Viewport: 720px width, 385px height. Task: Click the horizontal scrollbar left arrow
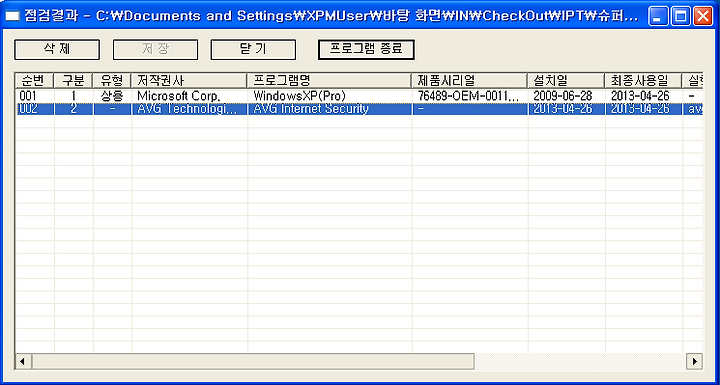(23, 361)
